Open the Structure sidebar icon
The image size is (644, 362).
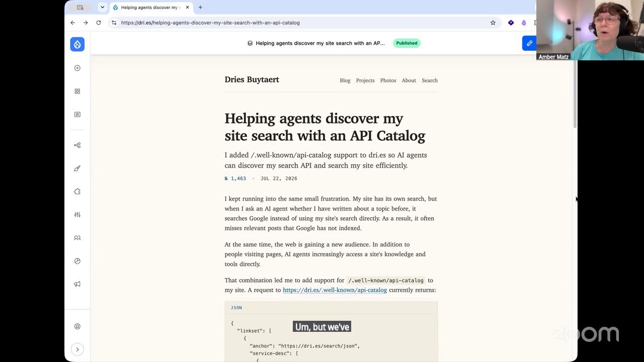tap(77, 145)
